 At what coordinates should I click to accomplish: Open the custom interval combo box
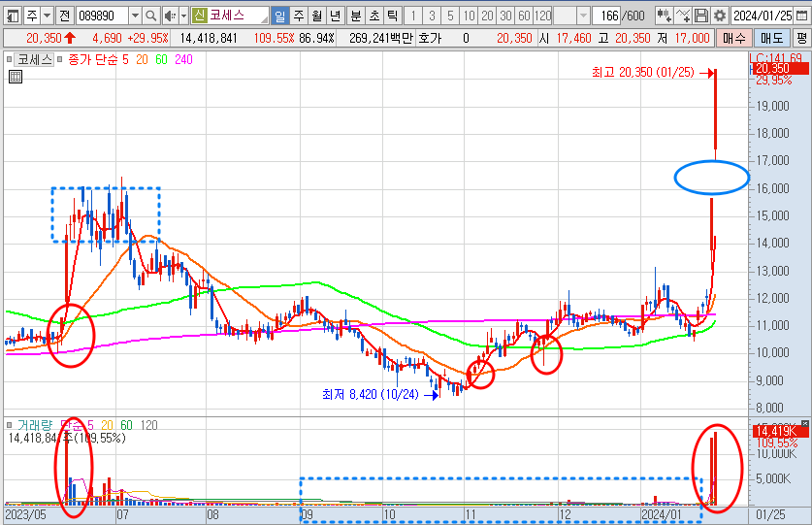coord(571,16)
